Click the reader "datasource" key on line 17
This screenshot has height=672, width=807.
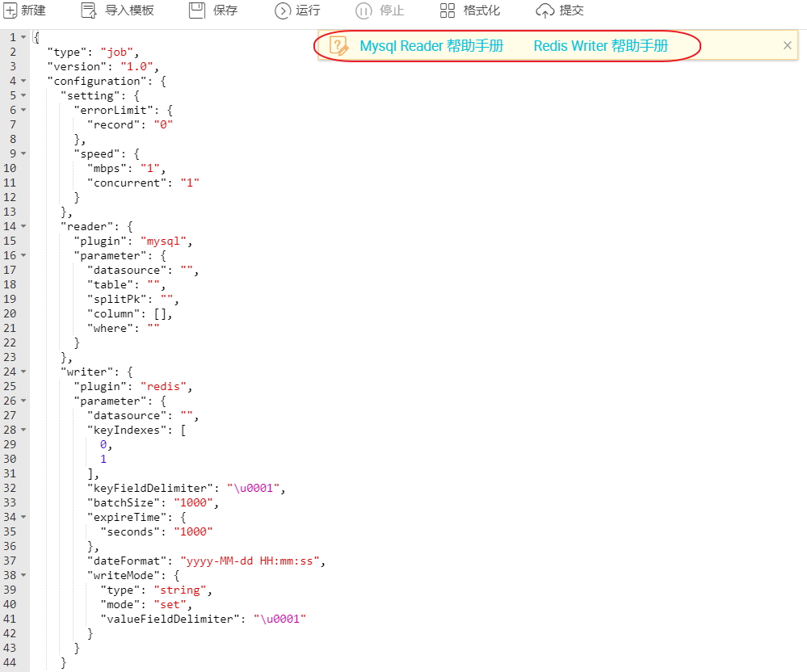tap(127, 270)
